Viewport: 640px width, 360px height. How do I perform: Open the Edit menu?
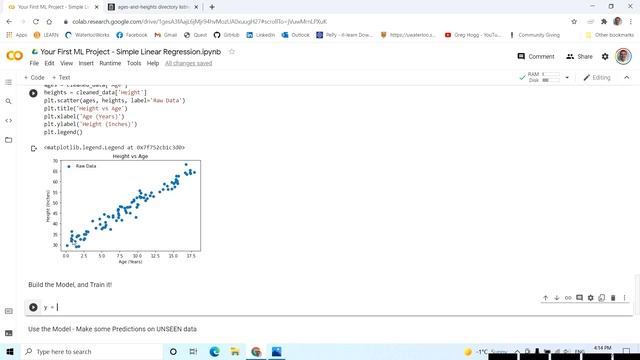click(x=49, y=63)
